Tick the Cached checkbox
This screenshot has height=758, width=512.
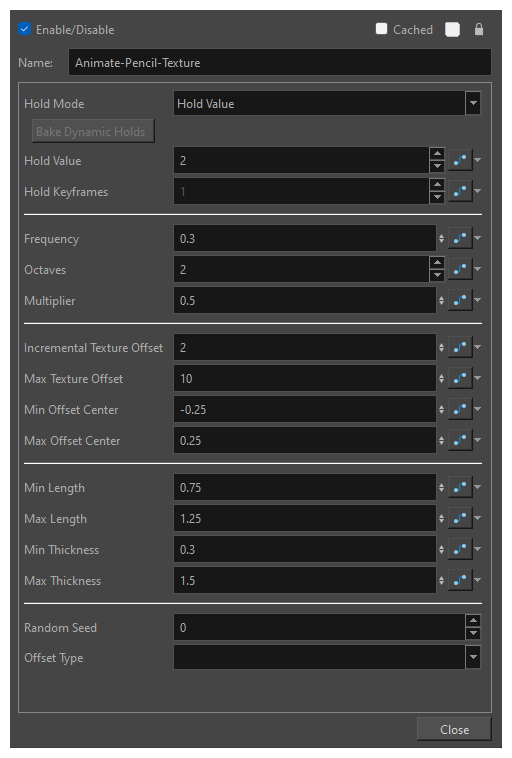381,29
